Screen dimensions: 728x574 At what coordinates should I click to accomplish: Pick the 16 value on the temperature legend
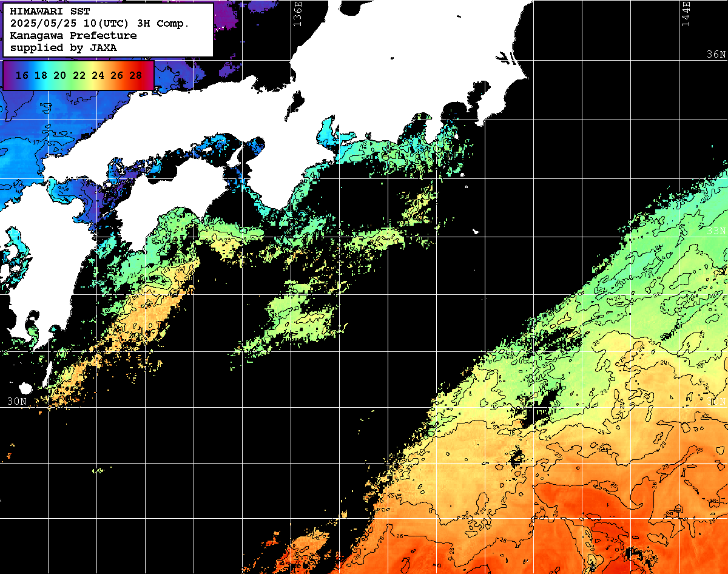(x=22, y=75)
